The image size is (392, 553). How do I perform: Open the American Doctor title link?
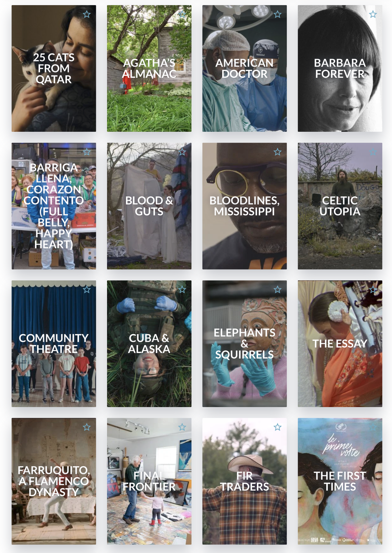click(245, 68)
